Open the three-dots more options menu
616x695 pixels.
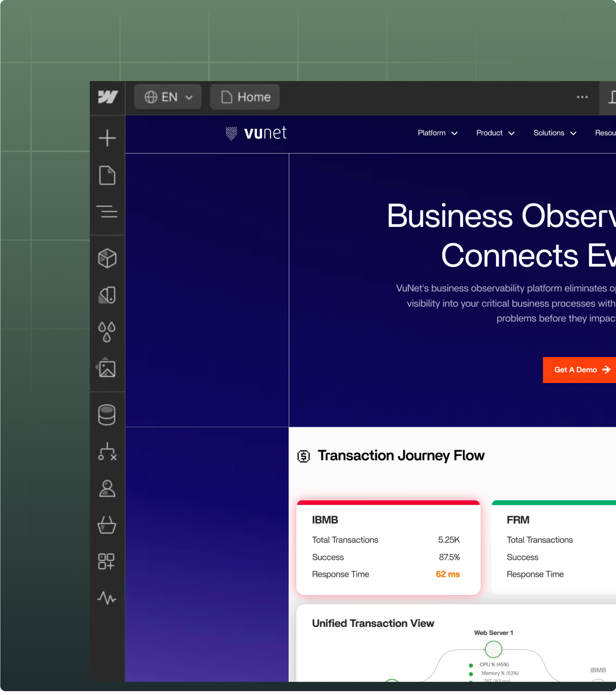(582, 97)
